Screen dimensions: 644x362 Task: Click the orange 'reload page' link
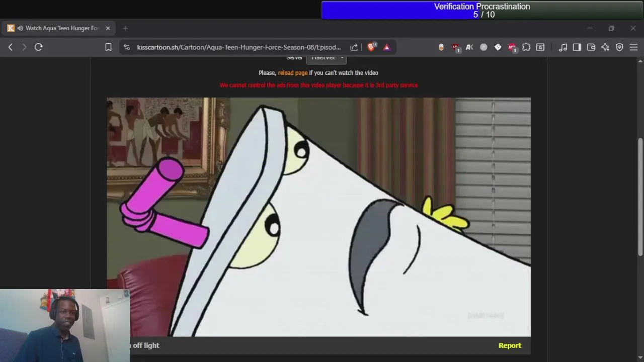tap(293, 73)
